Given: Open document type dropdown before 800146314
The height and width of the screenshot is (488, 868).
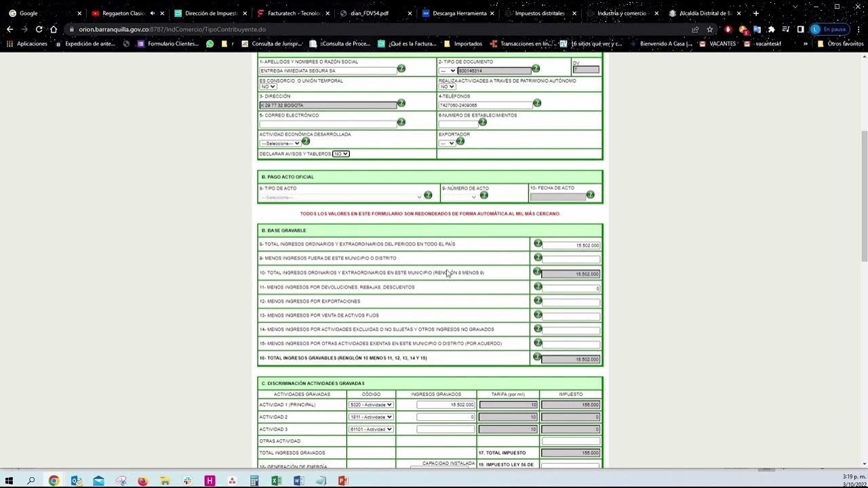Looking at the screenshot, I should pyautogui.click(x=448, y=70).
